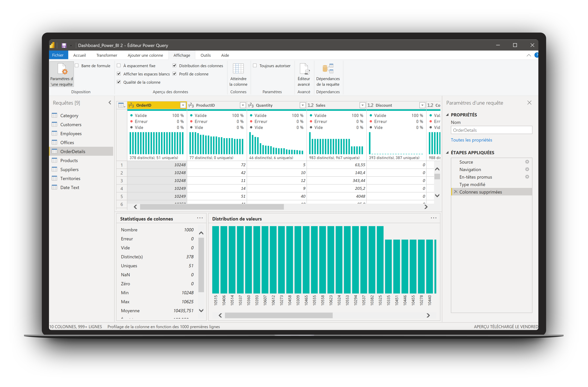The width and height of the screenshot is (588, 387).
Task: Open Statistiques de colonnes more options
Action: pyautogui.click(x=200, y=218)
